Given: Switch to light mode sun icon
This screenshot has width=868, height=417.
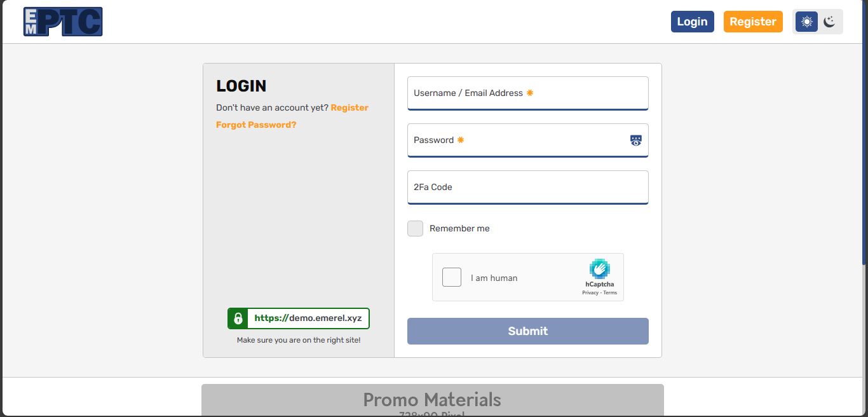Looking at the screenshot, I should (806, 22).
